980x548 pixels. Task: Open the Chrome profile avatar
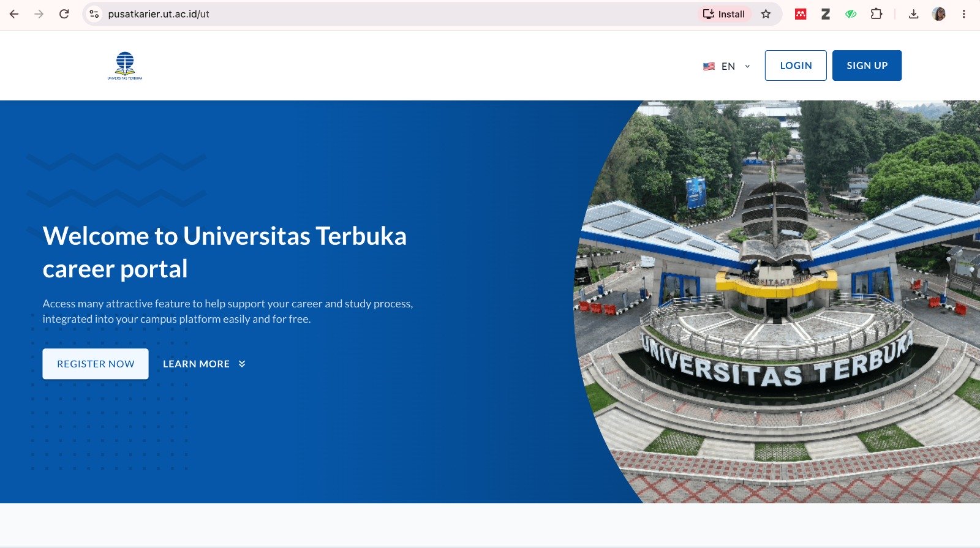939,14
